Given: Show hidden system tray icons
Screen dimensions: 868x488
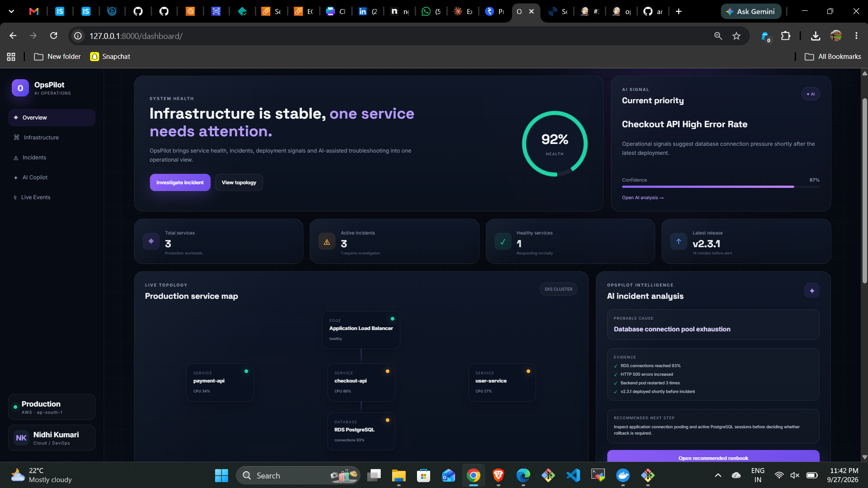Looking at the screenshot, I should pos(718,475).
